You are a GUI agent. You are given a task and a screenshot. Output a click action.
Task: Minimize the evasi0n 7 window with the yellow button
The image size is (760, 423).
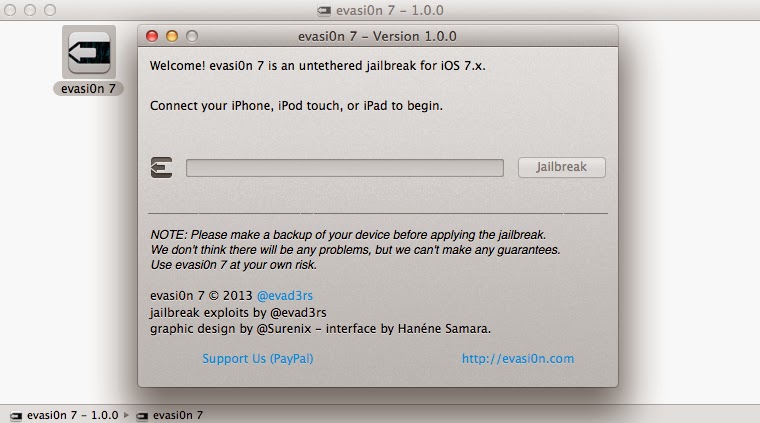coord(172,36)
